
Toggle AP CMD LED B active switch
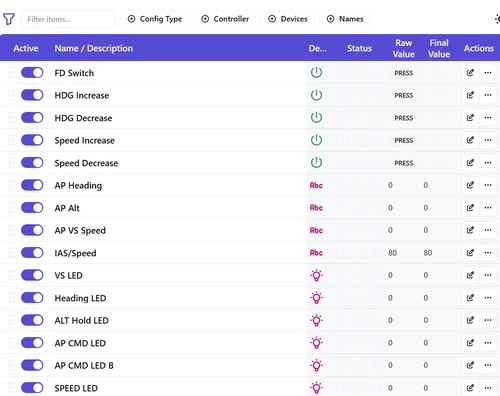click(x=32, y=365)
